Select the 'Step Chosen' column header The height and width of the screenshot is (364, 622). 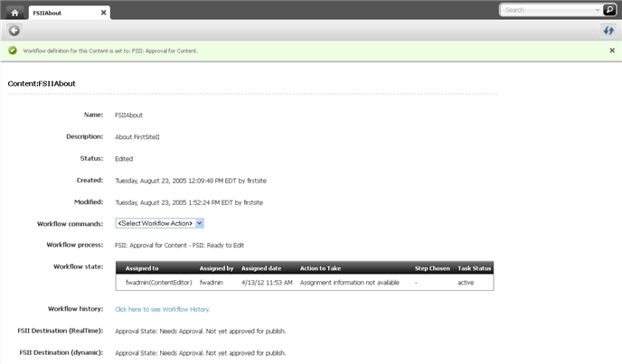coord(432,268)
